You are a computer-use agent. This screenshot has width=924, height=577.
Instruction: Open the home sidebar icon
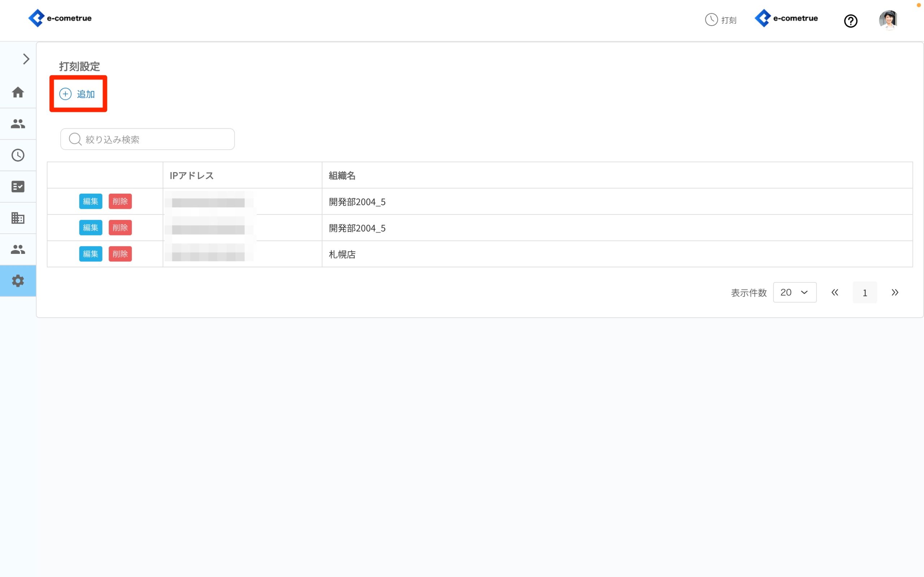[x=18, y=92]
